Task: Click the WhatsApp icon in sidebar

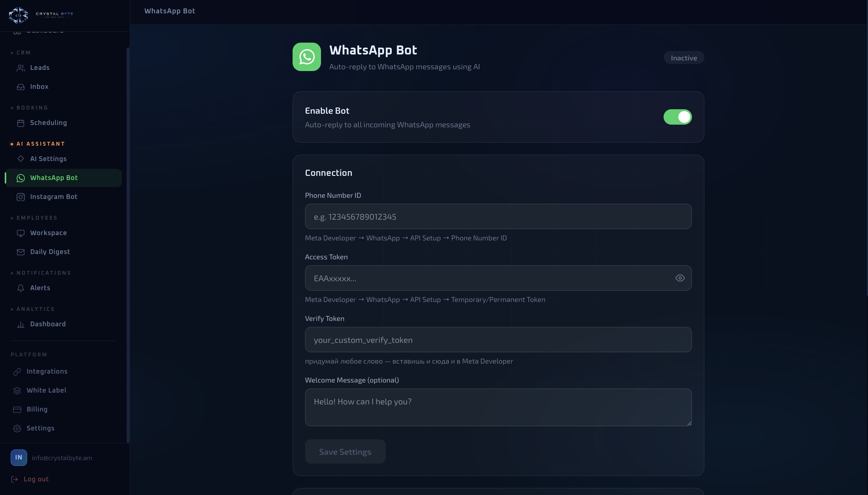Action: pos(21,178)
